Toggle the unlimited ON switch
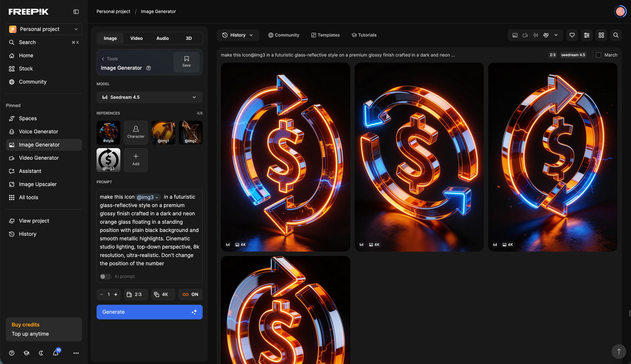The image size is (631, 364). pyautogui.click(x=190, y=294)
